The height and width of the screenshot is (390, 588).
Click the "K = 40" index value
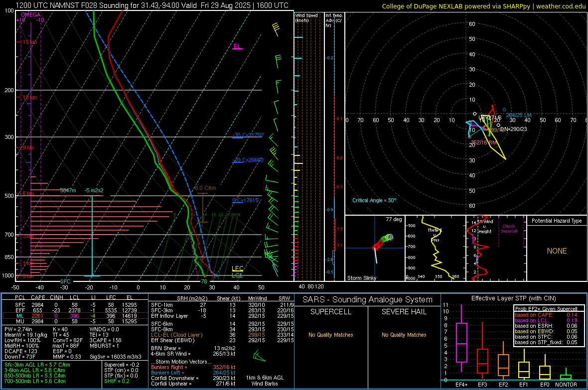(60, 329)
